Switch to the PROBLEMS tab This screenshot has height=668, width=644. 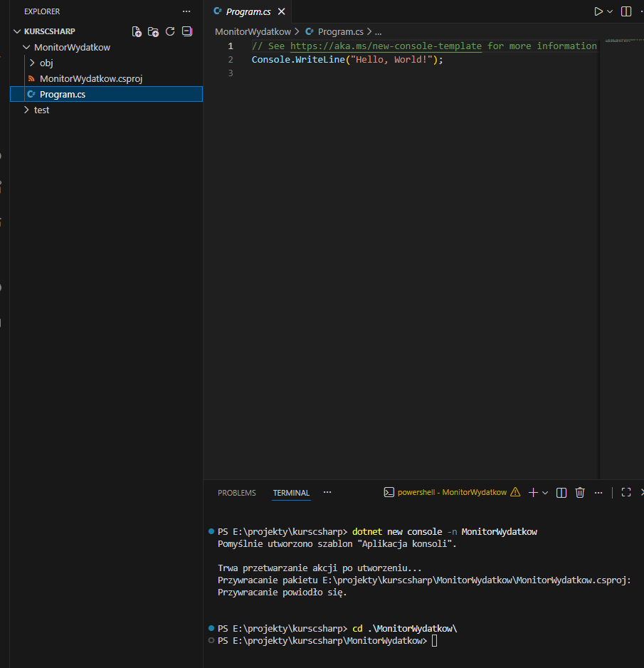click(237, 493)
